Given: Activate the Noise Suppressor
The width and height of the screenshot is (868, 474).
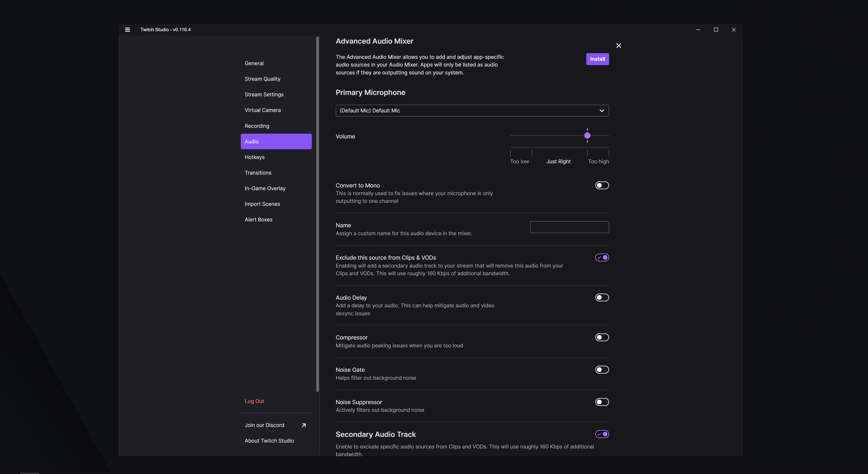Looking at the screenshot, I should click(x=602, y=402).
